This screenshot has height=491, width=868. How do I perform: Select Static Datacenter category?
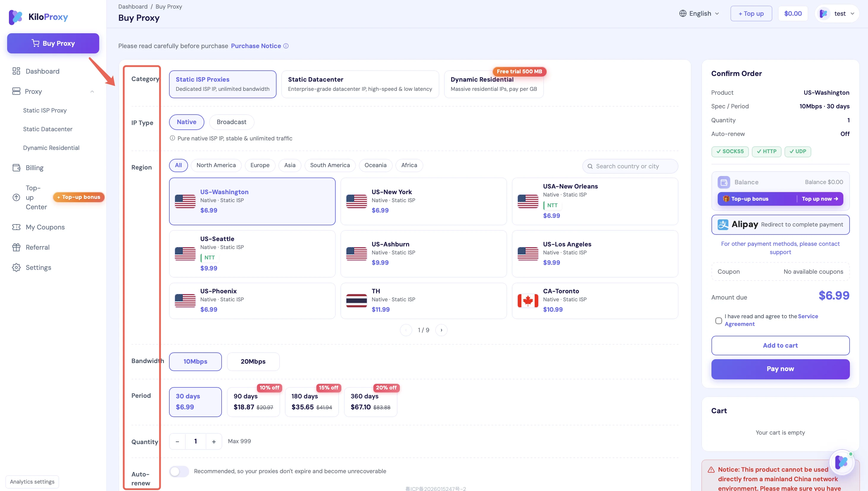click(x=360, y=84)
